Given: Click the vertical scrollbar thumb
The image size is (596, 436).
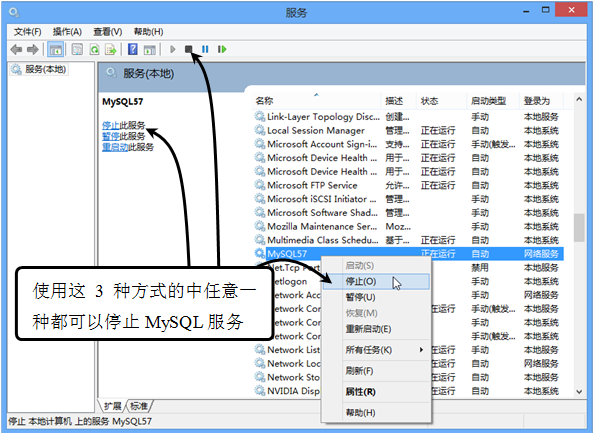Looking at the screenshot, I should (x=579, y=228).
